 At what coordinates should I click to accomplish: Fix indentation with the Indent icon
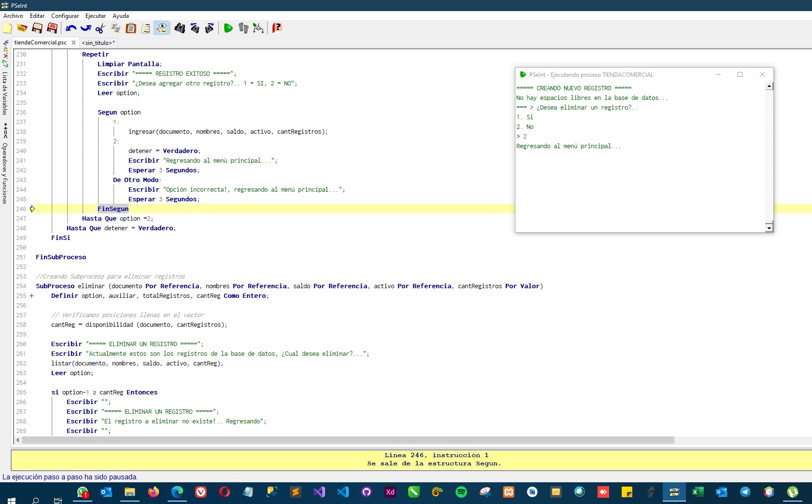point(146,28)
